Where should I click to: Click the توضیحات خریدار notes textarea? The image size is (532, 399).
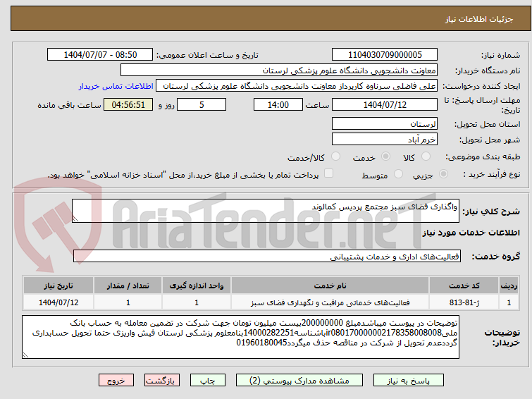(x=240, y=337)
